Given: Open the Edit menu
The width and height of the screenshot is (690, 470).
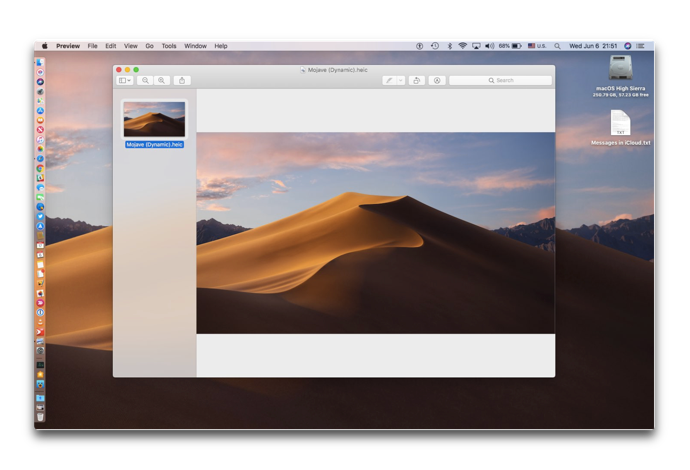Looking at the screenshot, I should pos(110,46).
